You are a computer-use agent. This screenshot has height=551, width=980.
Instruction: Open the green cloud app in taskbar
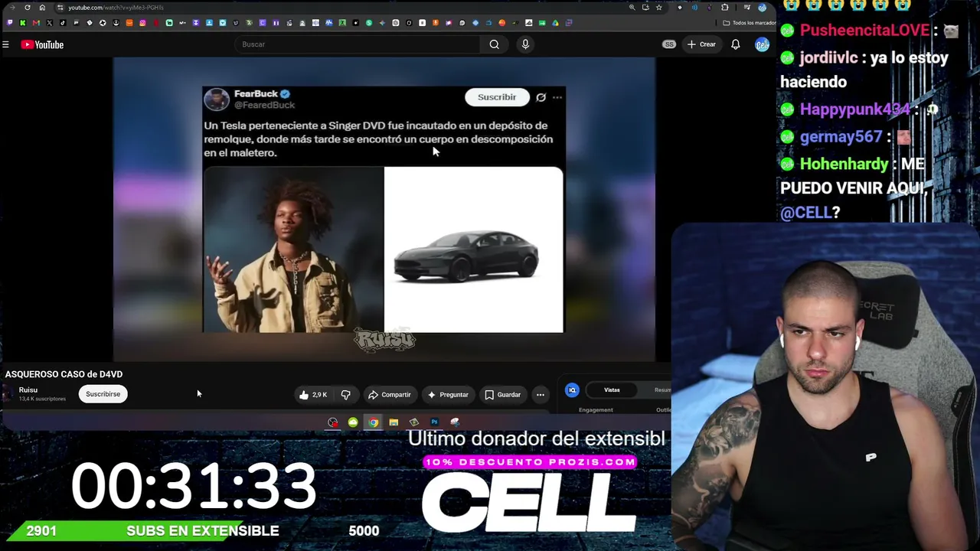pyautogui.click(x=353, y=422)
